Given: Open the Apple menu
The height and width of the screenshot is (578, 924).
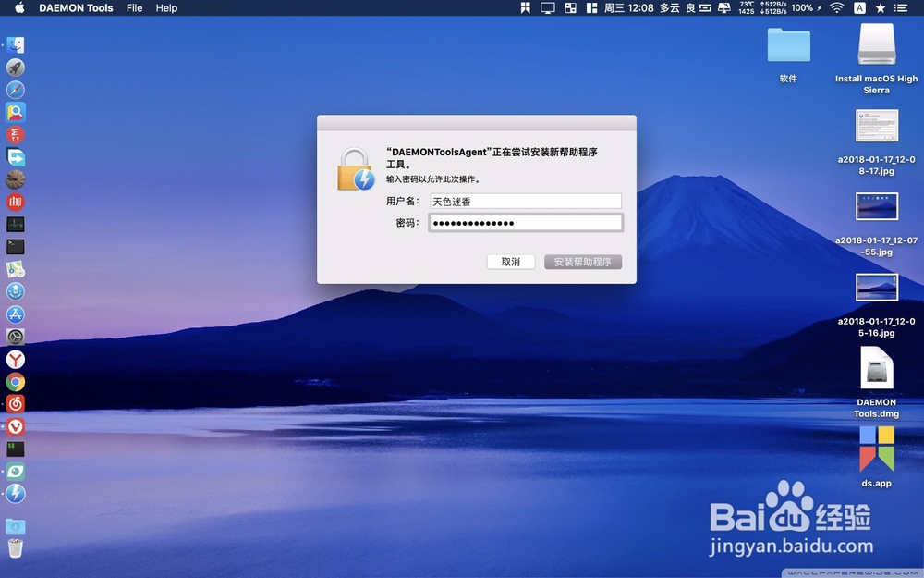Looking at the screenshot, I should [x=19, y=7].
